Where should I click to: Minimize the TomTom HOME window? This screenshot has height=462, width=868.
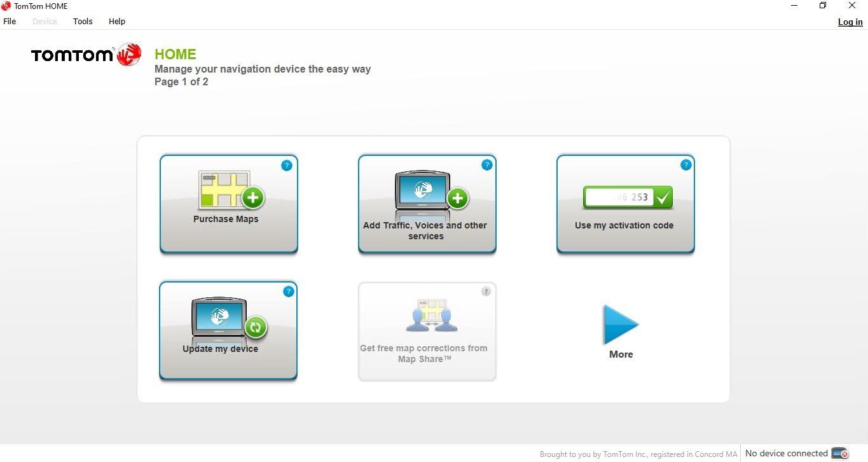click(794, 6)
